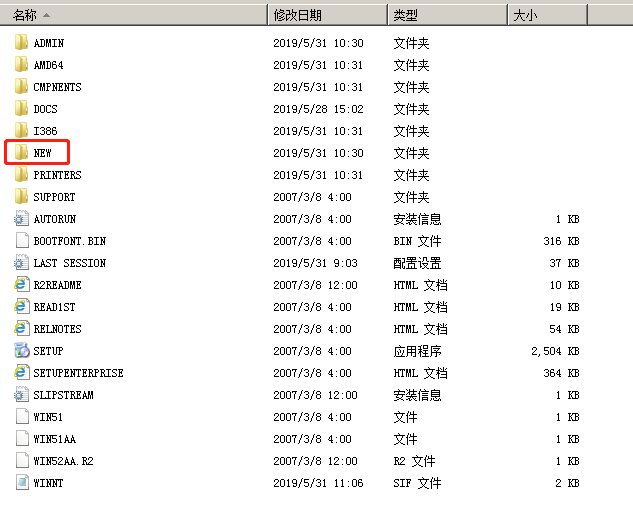Click the AUTORUN setup information icon

(22, 219)
